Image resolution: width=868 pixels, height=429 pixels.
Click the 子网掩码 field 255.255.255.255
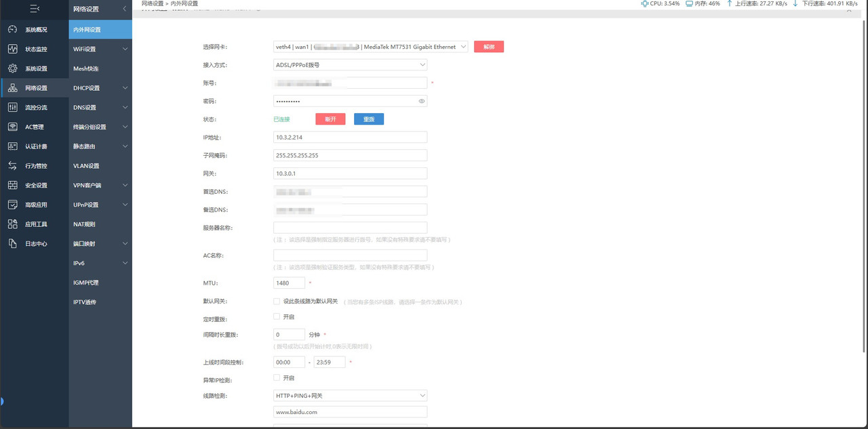pos(350,155)
